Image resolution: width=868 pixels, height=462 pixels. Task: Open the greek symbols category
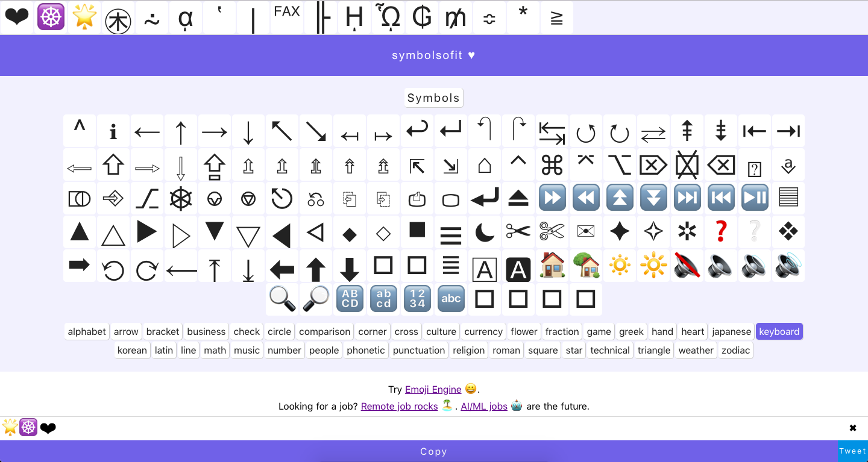631,331
